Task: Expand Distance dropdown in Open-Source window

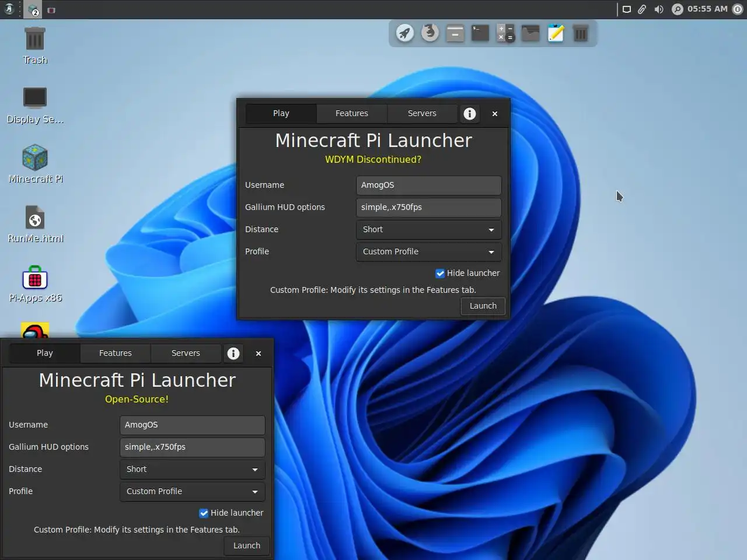Action: tap(192, 470)
